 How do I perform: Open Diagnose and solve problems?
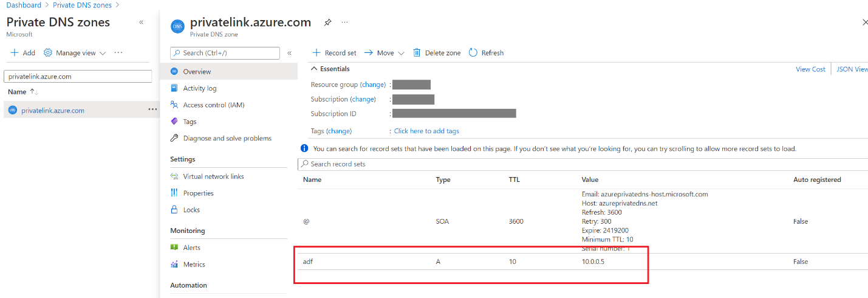click(227, 139)
